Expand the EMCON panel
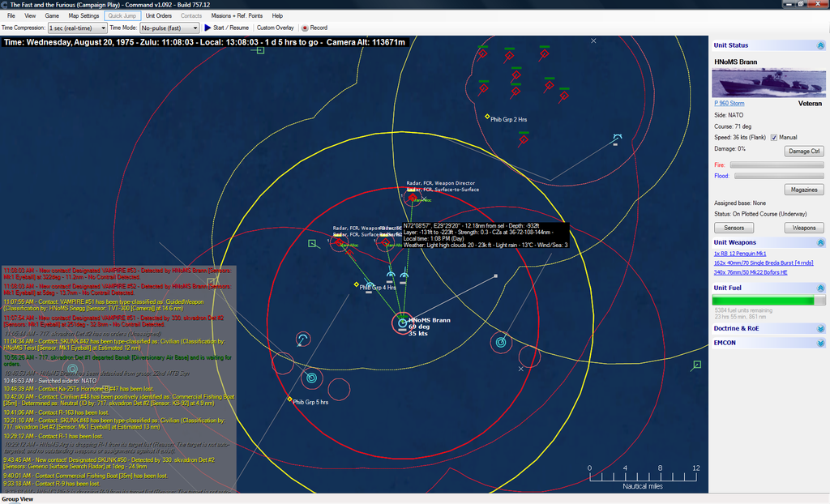 coord(820,344)
